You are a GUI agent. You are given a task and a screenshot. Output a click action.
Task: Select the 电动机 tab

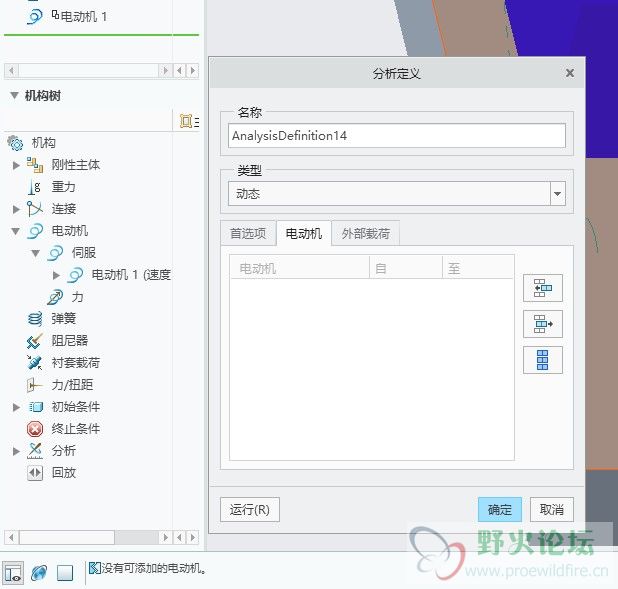[x=303, y=234]
